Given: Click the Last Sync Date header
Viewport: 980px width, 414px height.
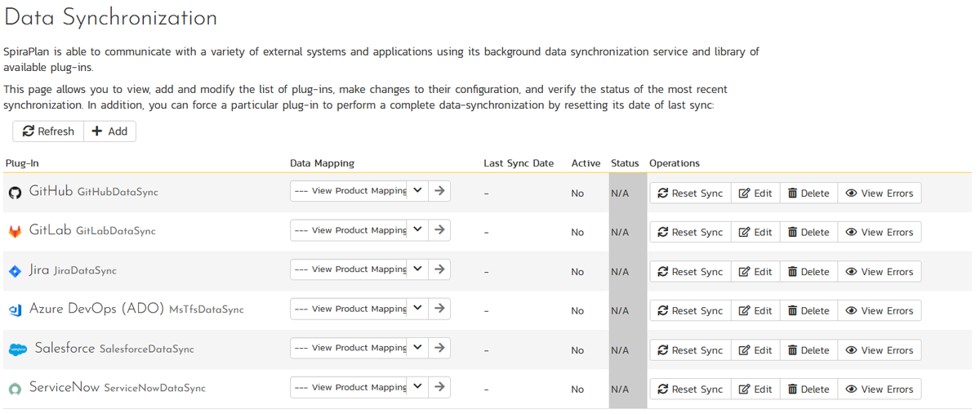Looking at the screenshot, I should pyautogui.click(x=519, y=163).
